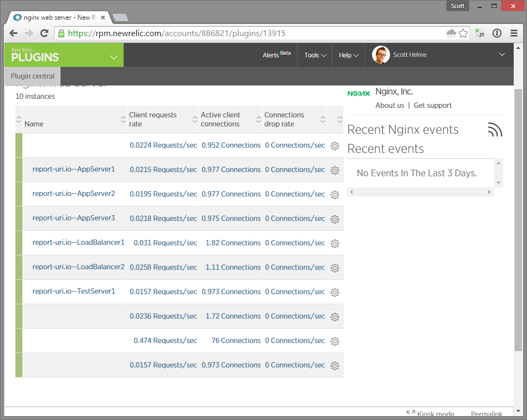The image size is (527, 420).
Task: Open report-uri.io--TestServer1 instance details
Action: pyautogui.click(x=74, y=292)
